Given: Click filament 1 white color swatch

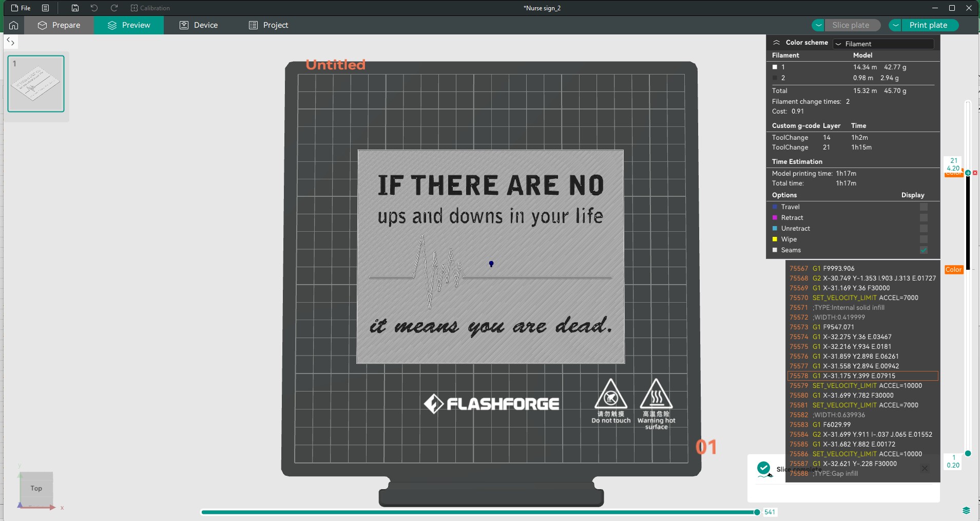Looking at the screenshot, I should [x=775, y=67].
